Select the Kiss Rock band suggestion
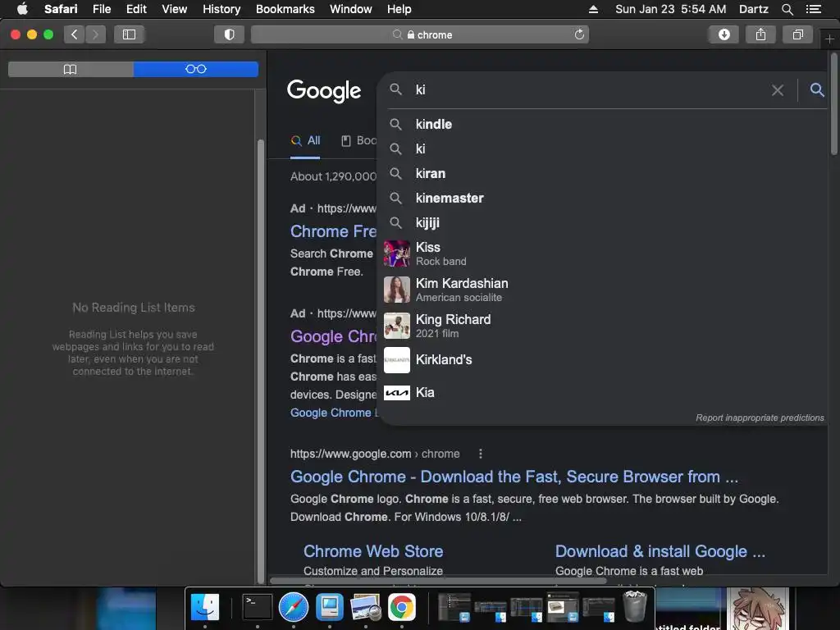The height and width of the screenshot is (630, 840). pyautogui.click(x=603, y=253)
